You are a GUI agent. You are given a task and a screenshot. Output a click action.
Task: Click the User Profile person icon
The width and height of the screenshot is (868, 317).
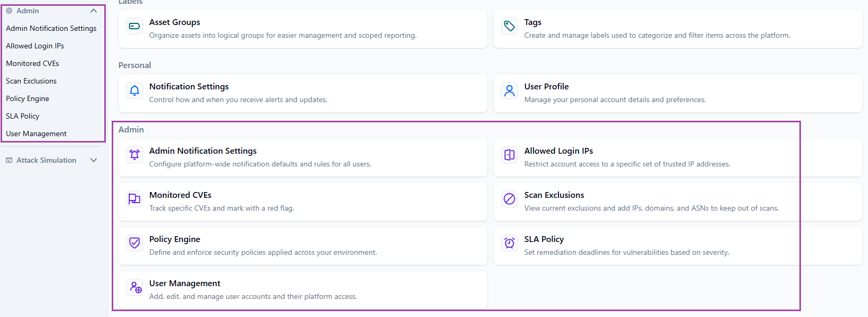pos(510,90)
